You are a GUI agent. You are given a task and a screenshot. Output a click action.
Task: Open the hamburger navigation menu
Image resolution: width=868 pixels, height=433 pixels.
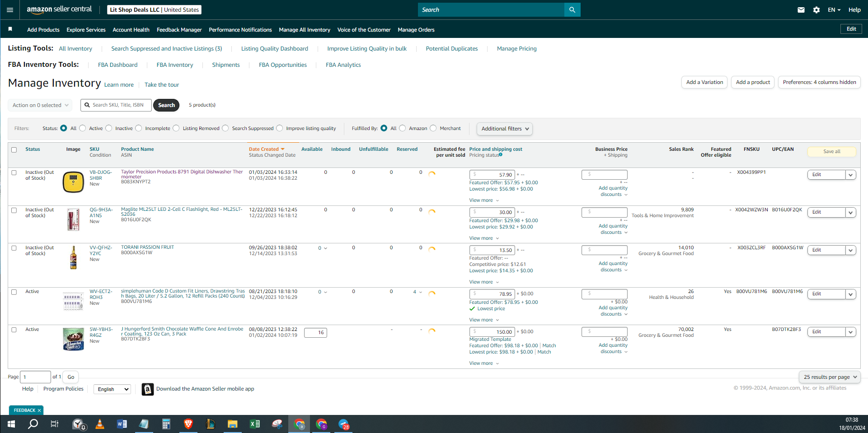point(10,9)
